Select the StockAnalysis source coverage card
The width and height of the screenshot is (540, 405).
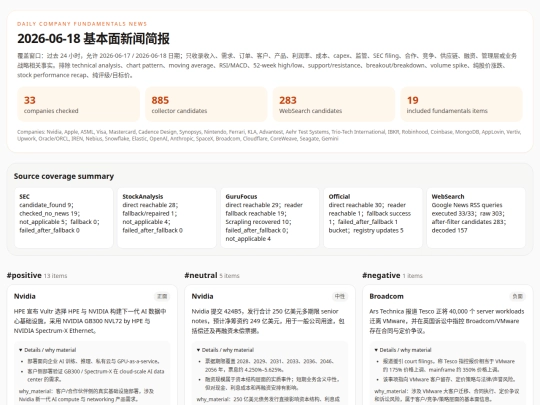167,218
